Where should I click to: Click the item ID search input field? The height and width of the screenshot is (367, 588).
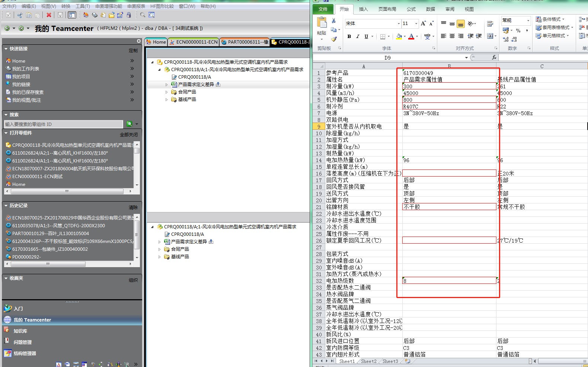(63, 124)
